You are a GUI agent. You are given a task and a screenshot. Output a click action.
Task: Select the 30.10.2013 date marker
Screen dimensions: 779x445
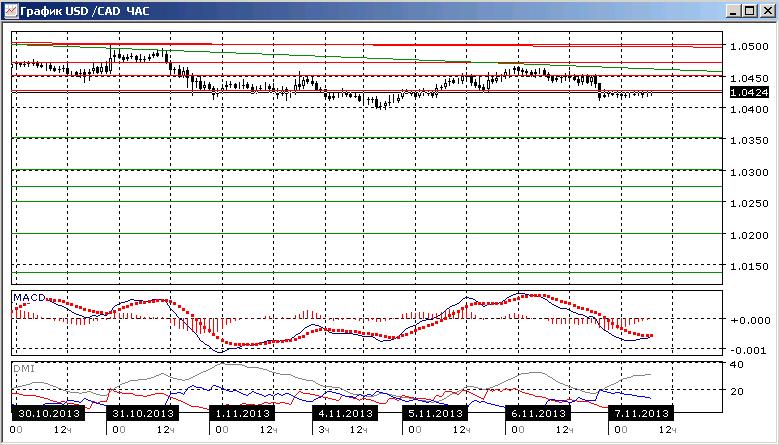(48, 413)
